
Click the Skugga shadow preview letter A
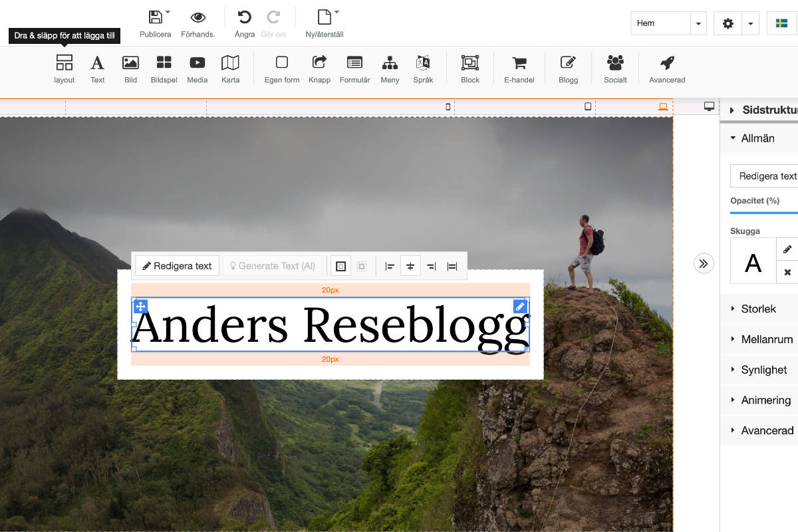coord(753,261)
